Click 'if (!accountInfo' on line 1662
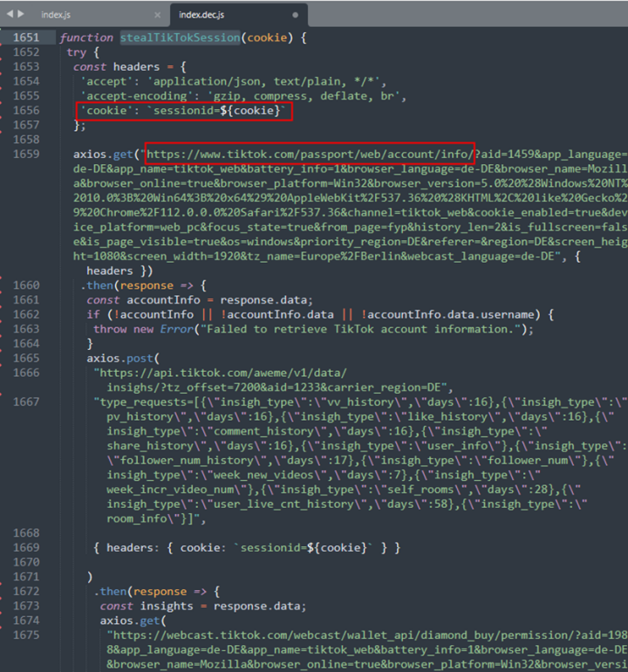Image resolution: width=628 pixels, height=672 pixels. [140, 314]
